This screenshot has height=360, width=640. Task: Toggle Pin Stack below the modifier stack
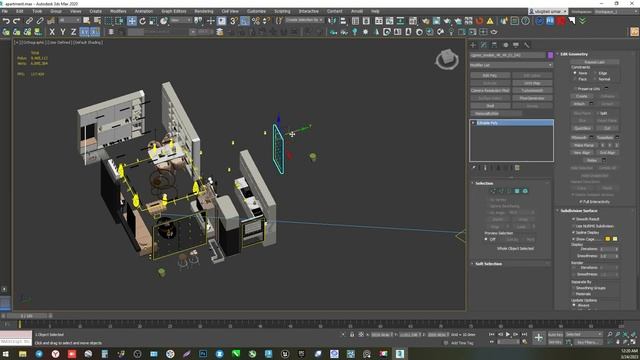coord(474,168)
